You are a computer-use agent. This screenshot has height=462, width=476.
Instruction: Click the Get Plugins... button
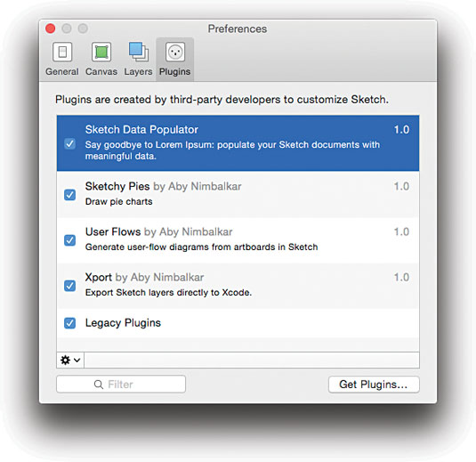click(374, 385)
